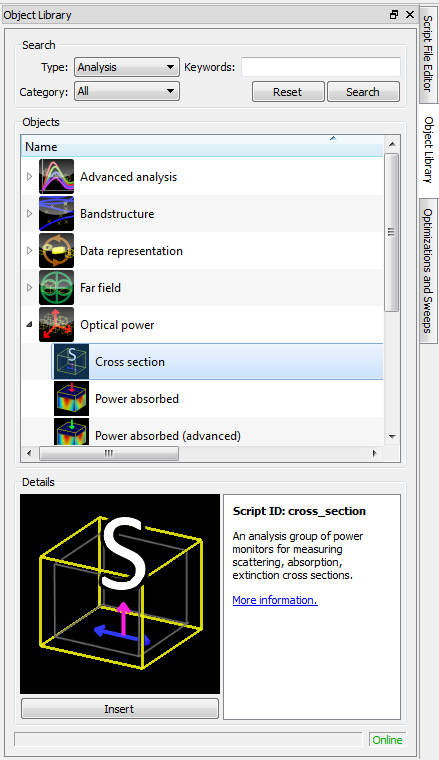Select the Cross section row text
This screenshot has height=760, width=439.
[130, 362]
